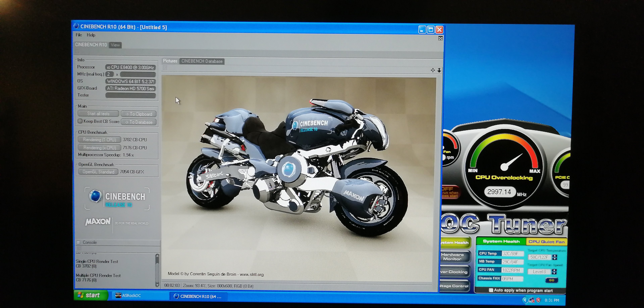Enable Keep Best CB Score checkbox
The image size is (644, 308).
point(80,121)
